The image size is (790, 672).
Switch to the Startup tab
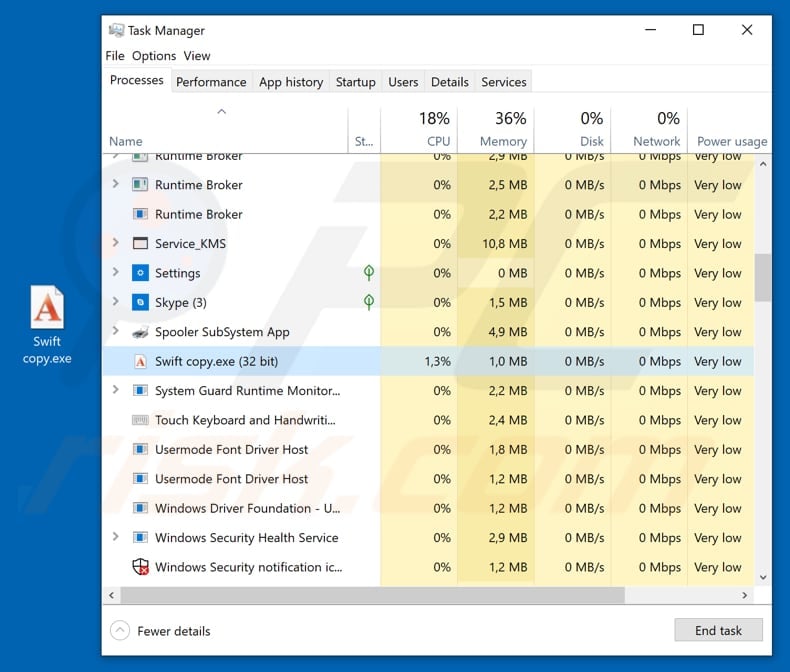356,82
